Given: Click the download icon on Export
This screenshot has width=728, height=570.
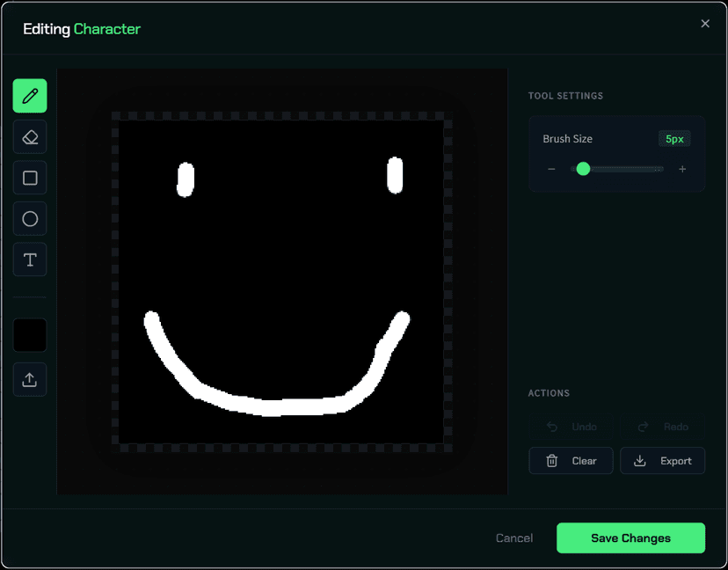Looking at the screenshot, I should click(x=641, y=460).
